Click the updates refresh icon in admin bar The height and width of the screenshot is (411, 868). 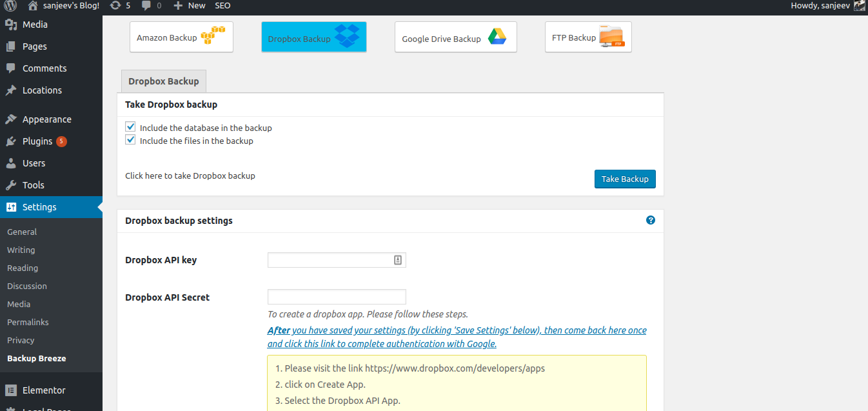115,6
